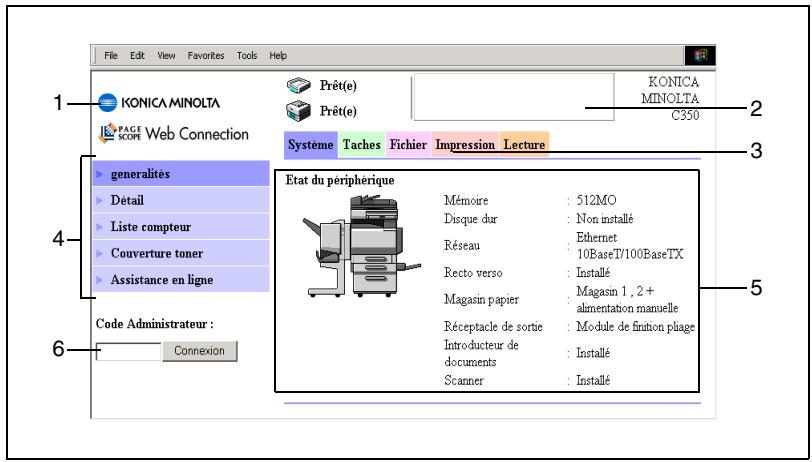Viewport: 812px width, 462px height.
Task: Open the Tools menu
Action: (247, 55)
